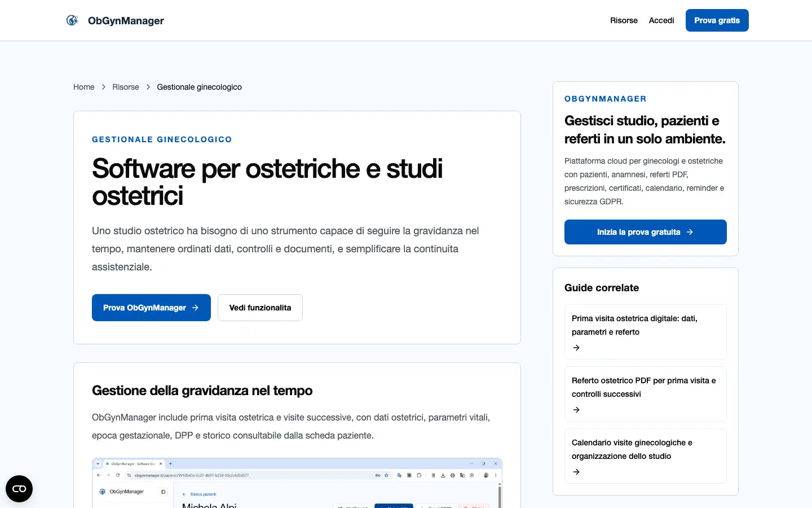Click the ObGynManager logo icon in header

(72, 20)
